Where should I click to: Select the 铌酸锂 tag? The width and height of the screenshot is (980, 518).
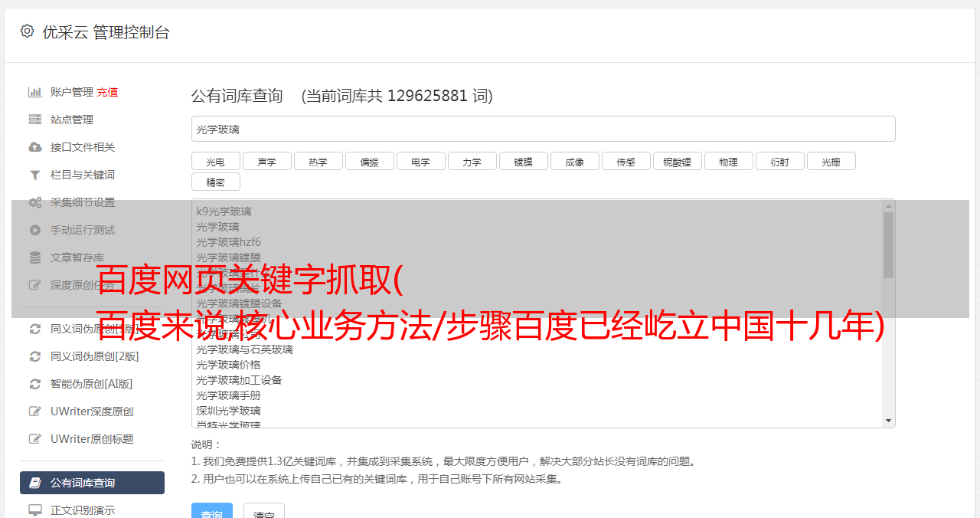click(x=677, y=161)
